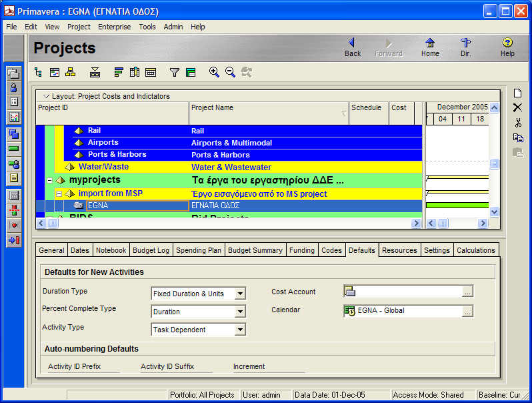Open the File menu
Viewport: 532px width, 403px height.
coord(11,27)
